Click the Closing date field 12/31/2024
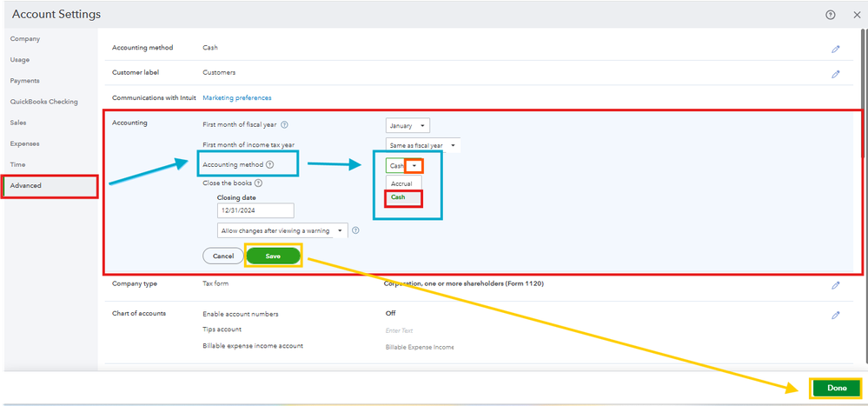868x406 pixels. point(255,210)
